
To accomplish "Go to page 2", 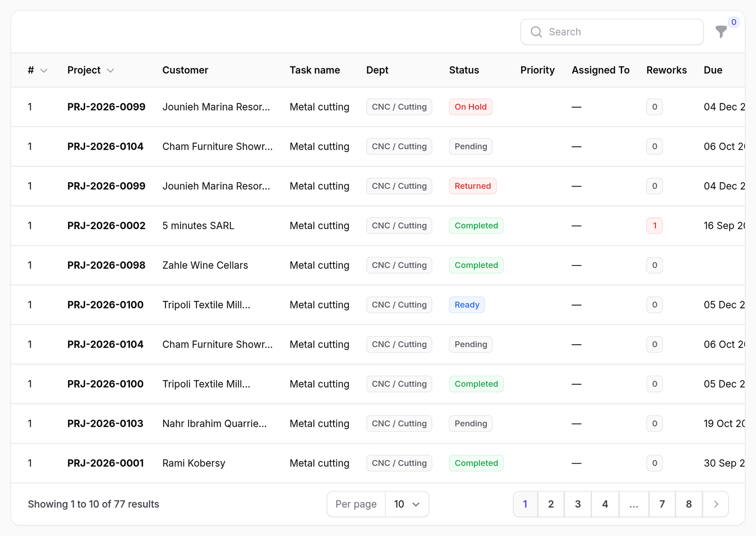I will point(551,504).
